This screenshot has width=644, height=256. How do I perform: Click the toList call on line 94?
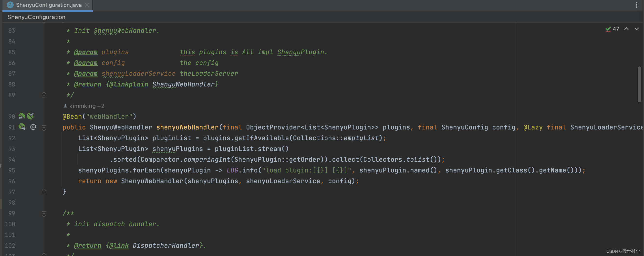418,160
